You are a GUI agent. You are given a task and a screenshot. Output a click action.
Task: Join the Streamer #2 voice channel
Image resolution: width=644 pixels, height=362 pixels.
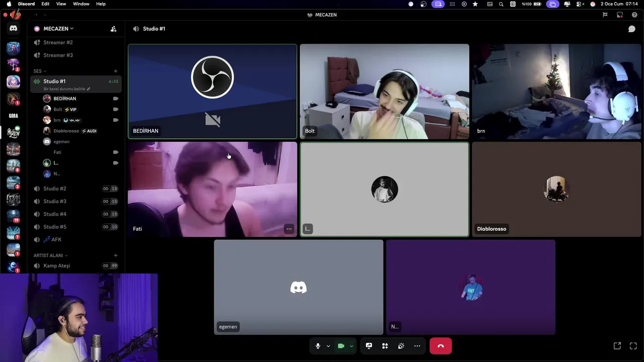(x=76, y=42)
